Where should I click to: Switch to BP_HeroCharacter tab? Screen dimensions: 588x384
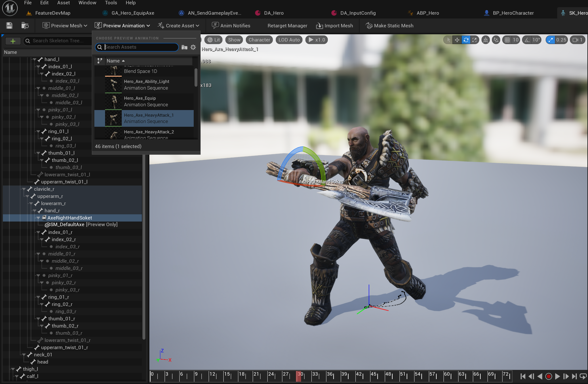(509, 13)
